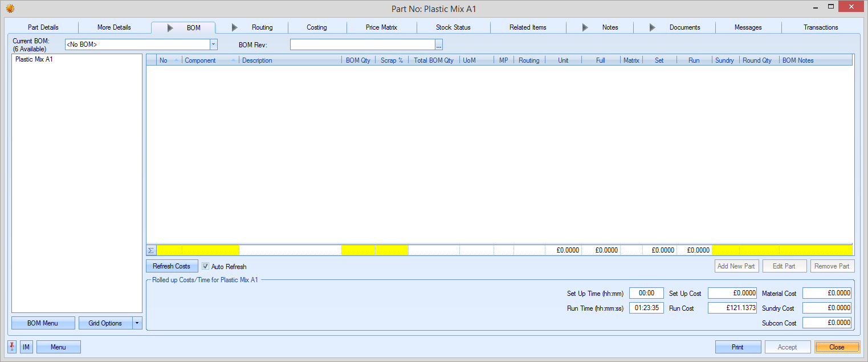The height and width of the screenshot is (362, 868).
Task: Expand the Grid Options dropdown arrow
Action: [137, 323]
